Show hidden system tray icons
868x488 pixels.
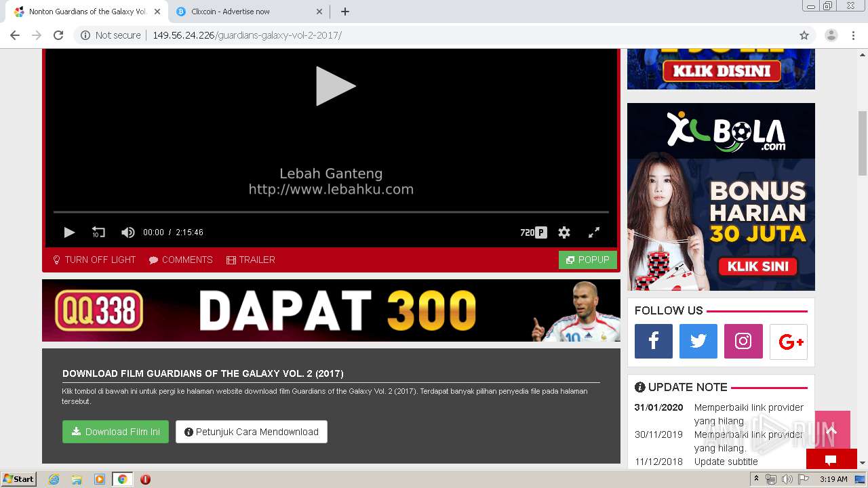point(757,479)
